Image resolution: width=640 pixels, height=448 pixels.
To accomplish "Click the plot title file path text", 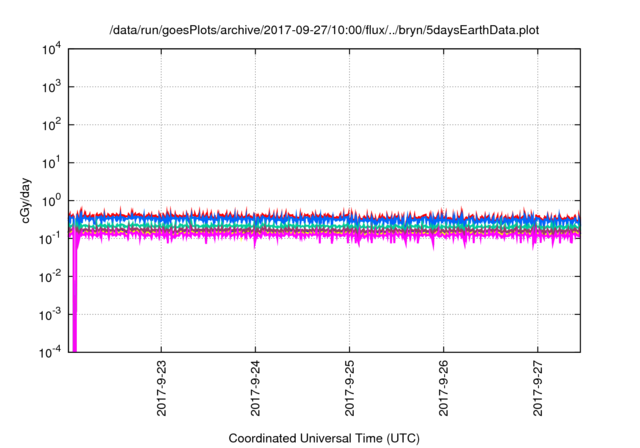I will click(324, 30).
